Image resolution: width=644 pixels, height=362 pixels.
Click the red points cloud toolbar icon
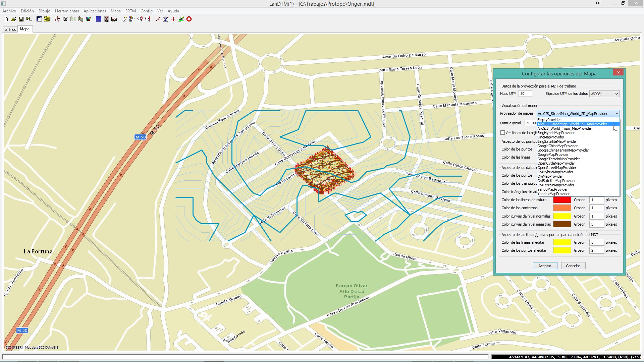click(57, 19)
